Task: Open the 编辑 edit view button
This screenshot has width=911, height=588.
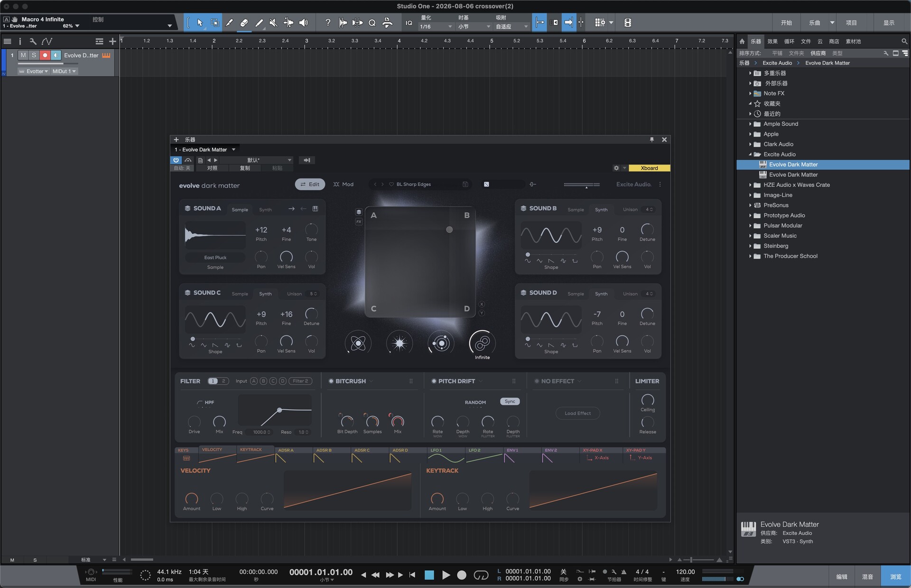Action: click(842, 576)
